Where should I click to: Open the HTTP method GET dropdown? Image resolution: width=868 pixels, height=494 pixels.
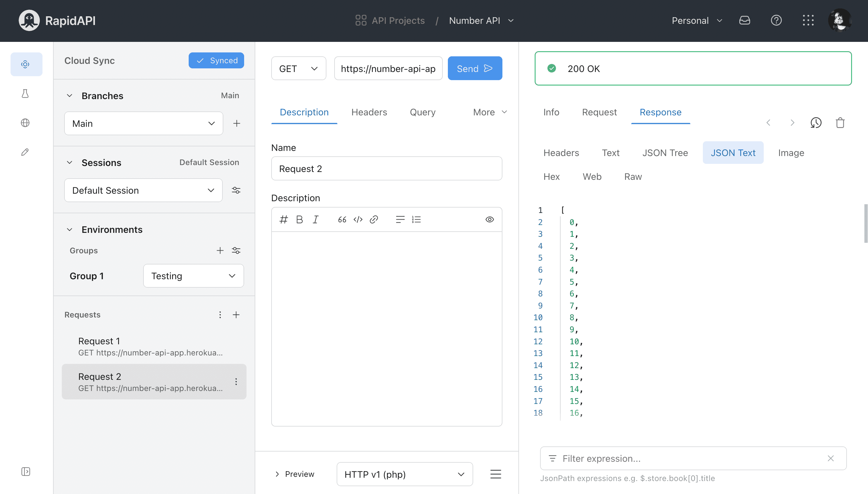pos(299,69)
